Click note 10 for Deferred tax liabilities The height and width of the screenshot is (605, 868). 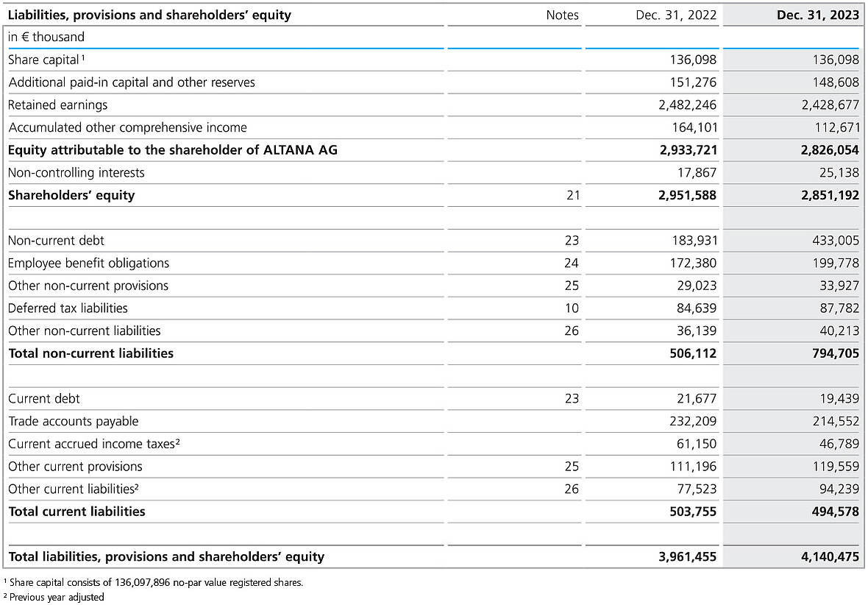point(572,308)
